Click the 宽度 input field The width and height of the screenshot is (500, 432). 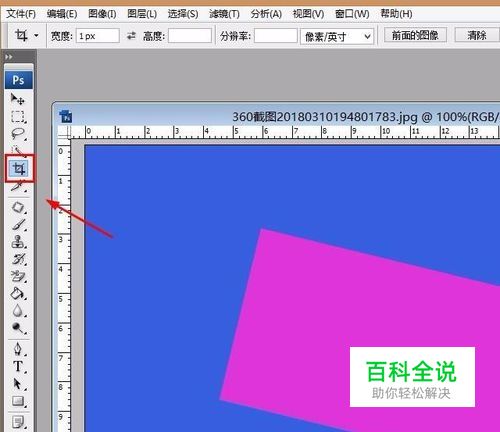pos(98,36)
